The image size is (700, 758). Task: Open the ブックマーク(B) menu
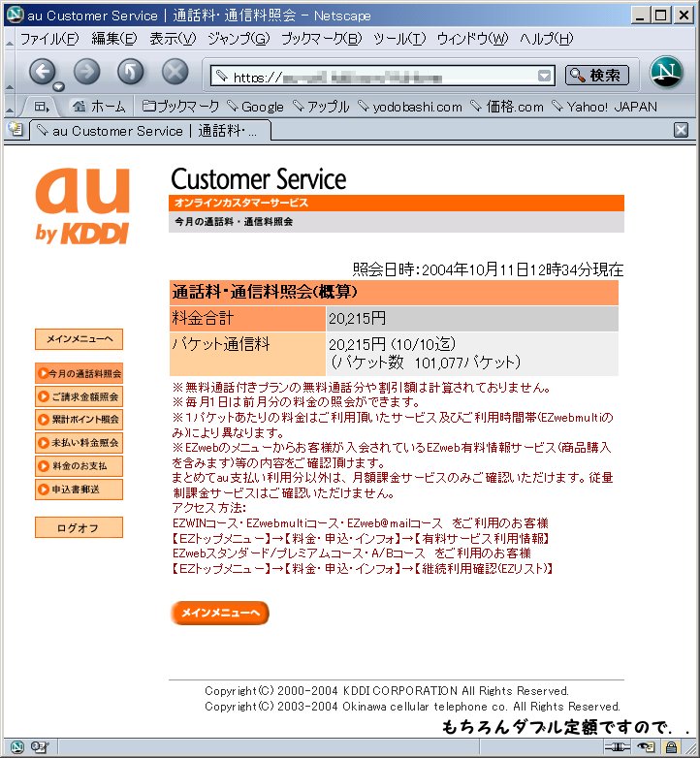click(321, 38)
